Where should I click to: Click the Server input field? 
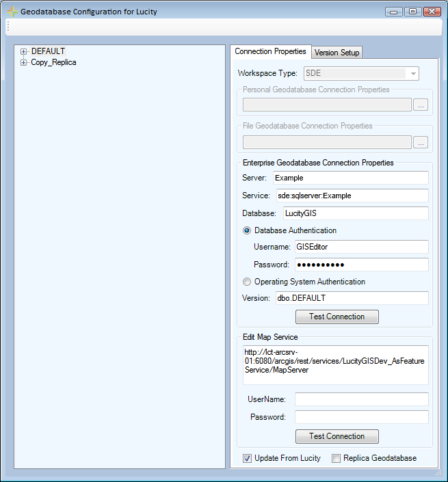pyautogui.click(x=351, y=178)
